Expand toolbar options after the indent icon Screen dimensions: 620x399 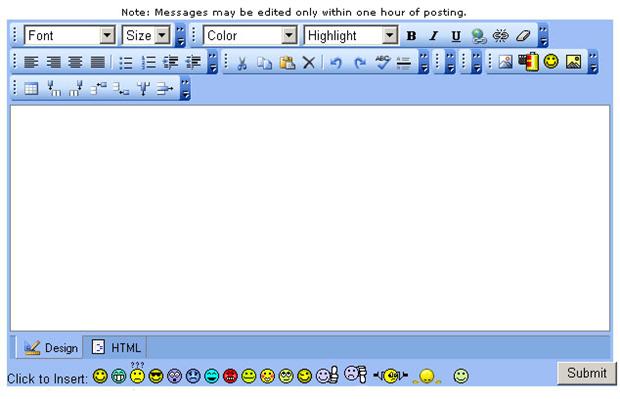[213, 62]
